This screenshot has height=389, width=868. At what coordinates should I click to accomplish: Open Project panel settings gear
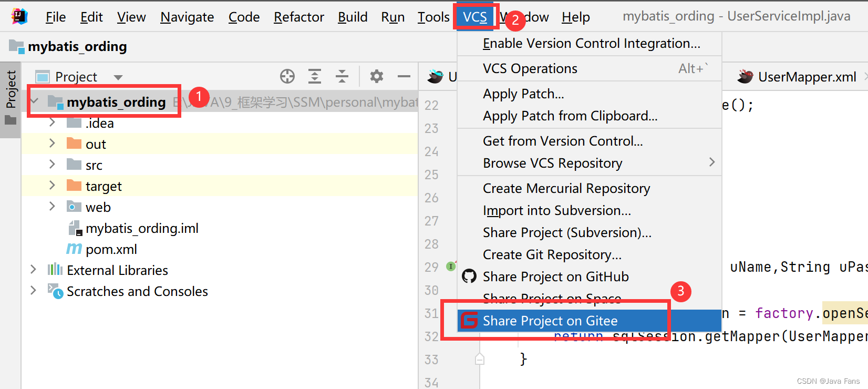click(377, 77)
